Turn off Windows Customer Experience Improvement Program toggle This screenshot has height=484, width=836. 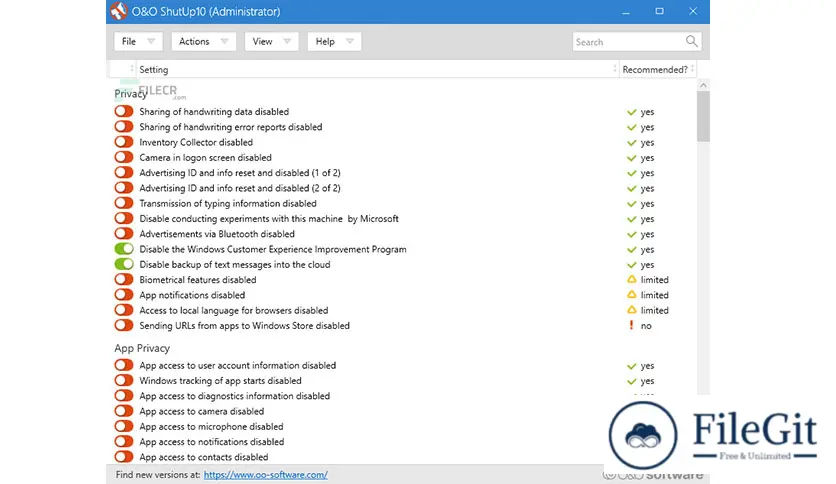coord(124,249)
